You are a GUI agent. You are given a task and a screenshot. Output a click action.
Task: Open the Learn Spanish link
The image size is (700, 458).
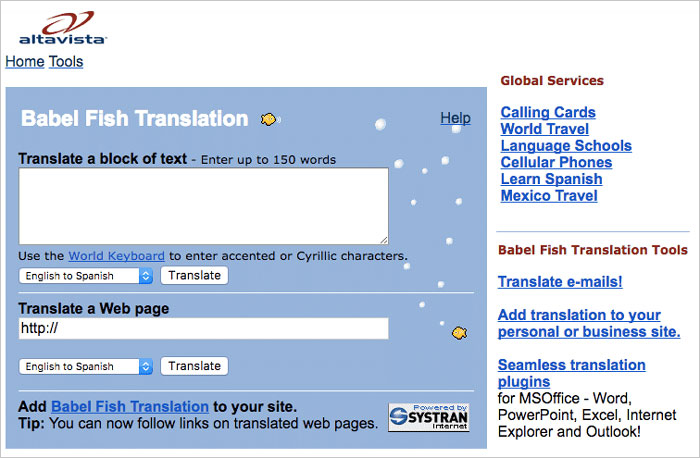551,179
